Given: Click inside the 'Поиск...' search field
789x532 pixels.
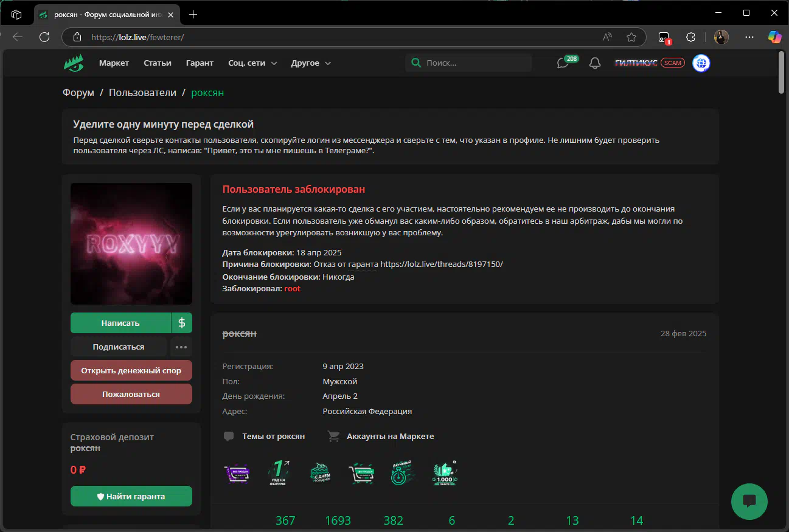Looking at the screenshot, I should pyautogui.click(x=468, y=63).
